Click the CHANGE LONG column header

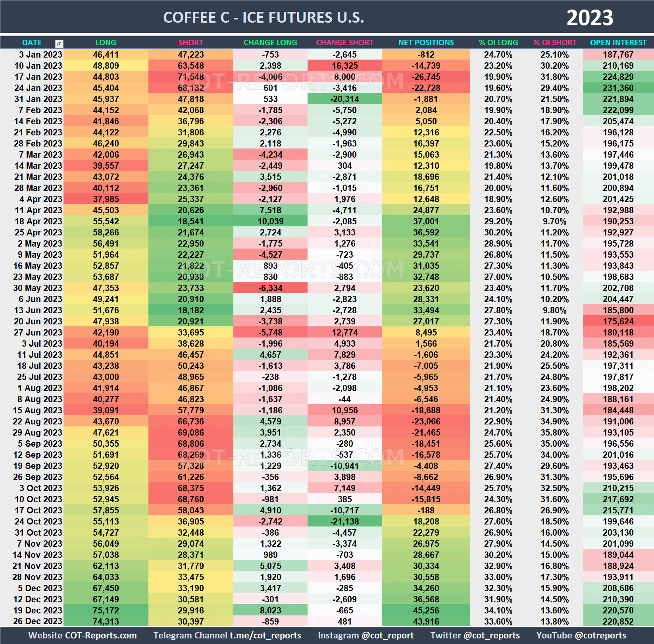(270, 42)
